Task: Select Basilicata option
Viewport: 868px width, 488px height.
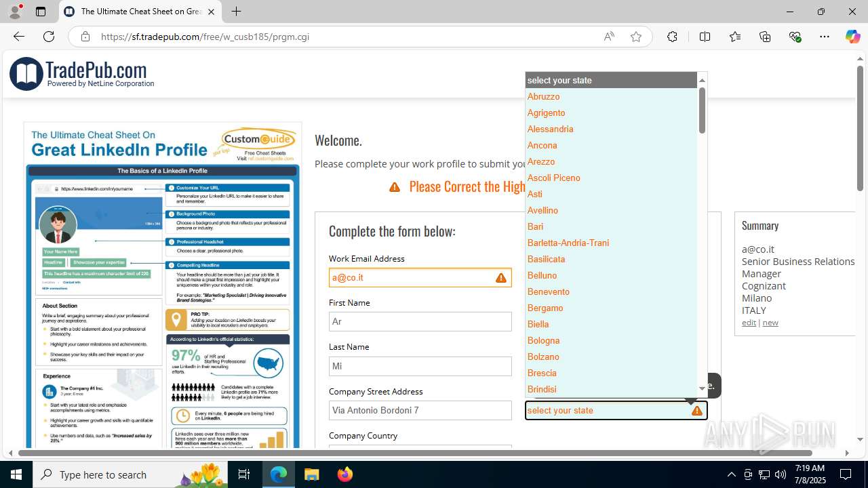Action: 611,259
